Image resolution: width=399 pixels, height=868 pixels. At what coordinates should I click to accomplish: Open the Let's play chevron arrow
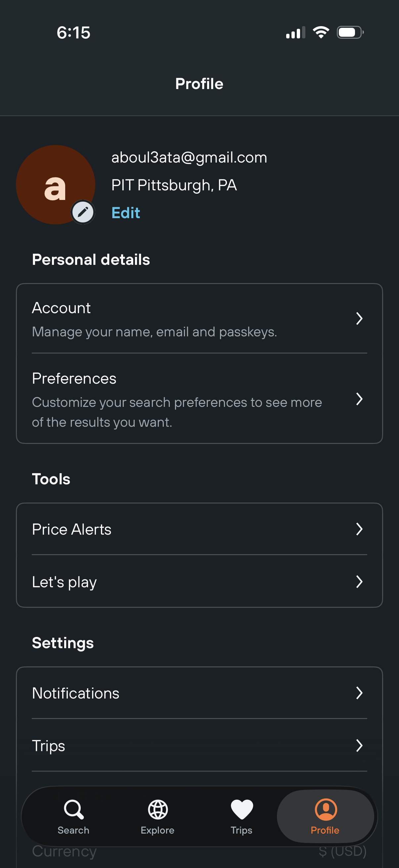(x=359, y=582)
